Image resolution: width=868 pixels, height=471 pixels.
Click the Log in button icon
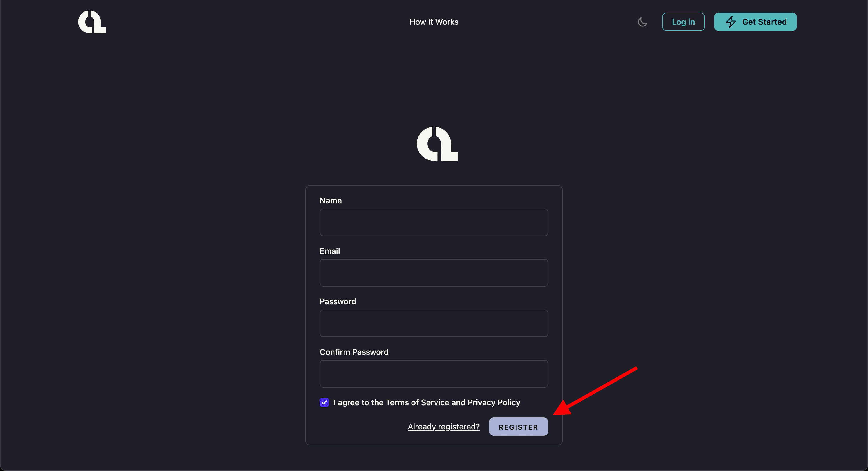point(683,22)
